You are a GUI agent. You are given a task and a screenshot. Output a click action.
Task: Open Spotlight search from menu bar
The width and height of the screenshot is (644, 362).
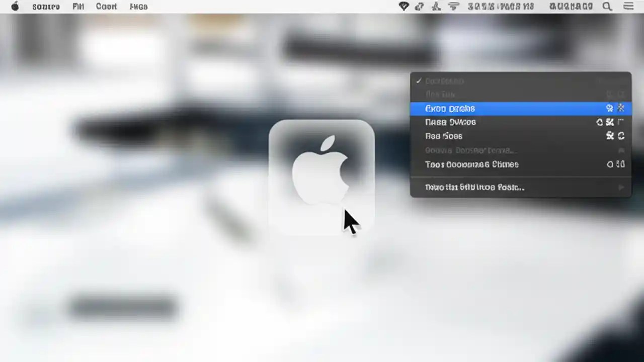pyautogui.click(x=607, y=7)
